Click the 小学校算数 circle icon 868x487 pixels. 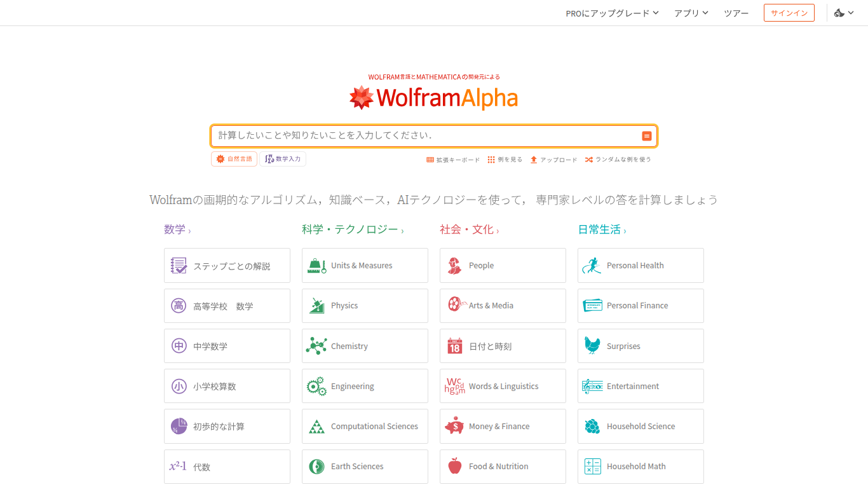click(x=179, y=386)
